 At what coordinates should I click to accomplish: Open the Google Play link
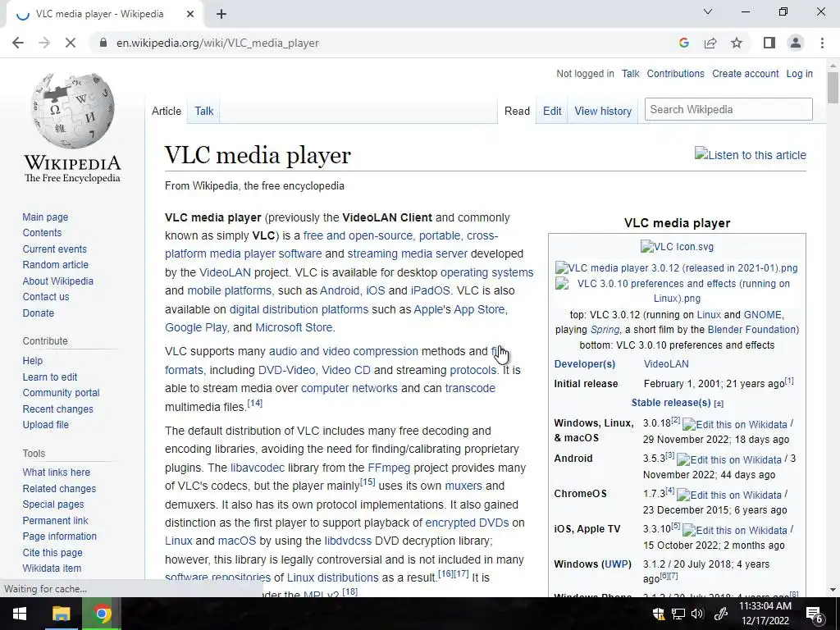coord(195,327)
